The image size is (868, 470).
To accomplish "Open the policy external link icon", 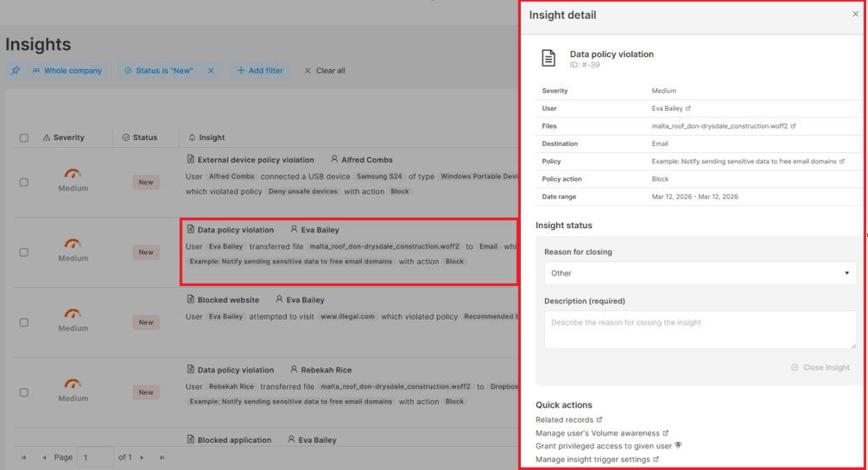I will (842, 162).
